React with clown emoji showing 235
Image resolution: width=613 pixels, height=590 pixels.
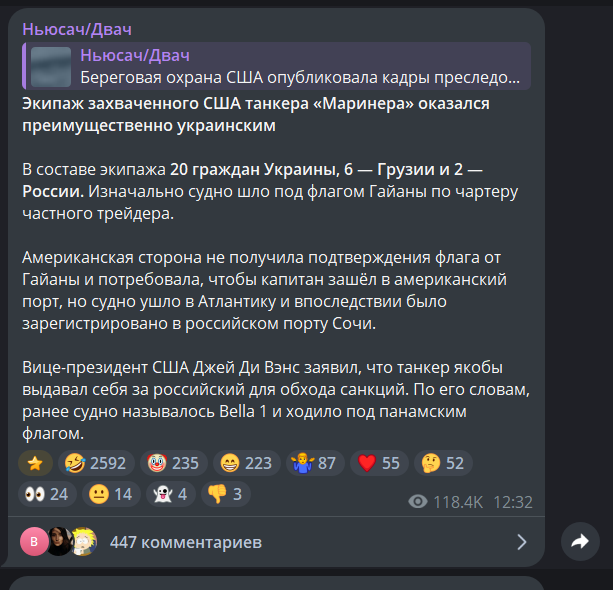tap(174, 463)
